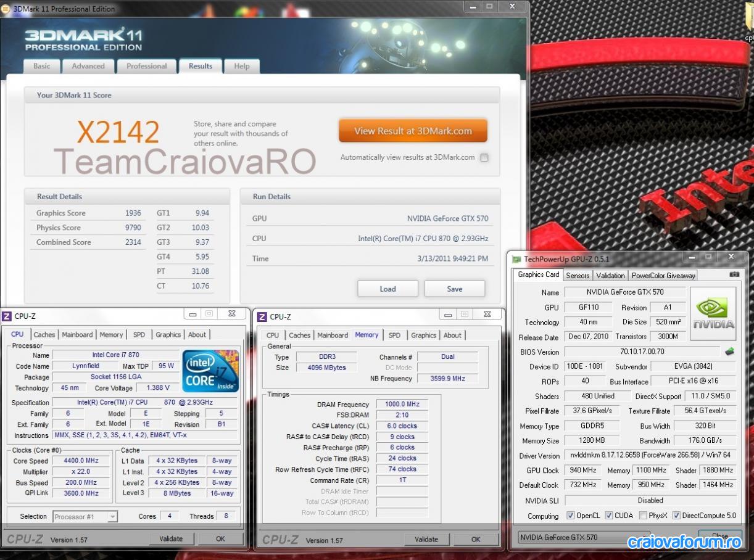This screenshot has width=754, height=560.
Task: Switch to the Basic tab in 3DMark
Action: pos(42,66)
